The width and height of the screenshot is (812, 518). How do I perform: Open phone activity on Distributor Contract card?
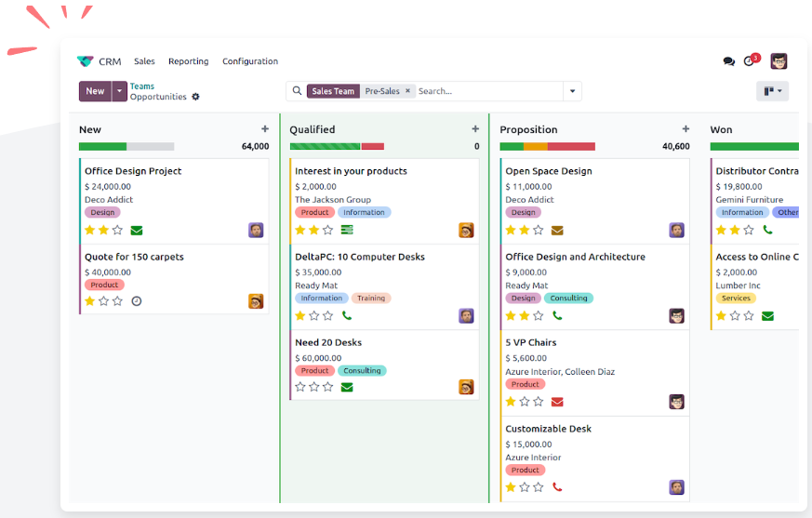tap(768, 230)
